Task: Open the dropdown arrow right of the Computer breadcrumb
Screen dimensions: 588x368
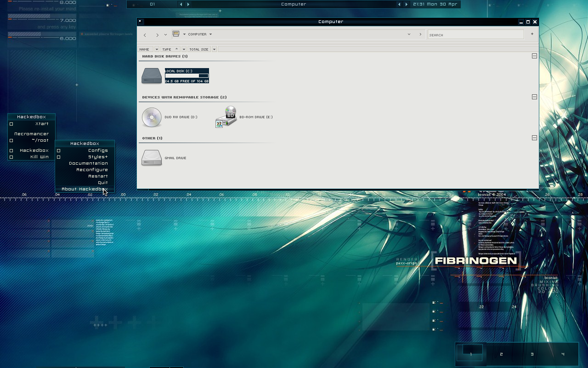Action: pos(210,34)
